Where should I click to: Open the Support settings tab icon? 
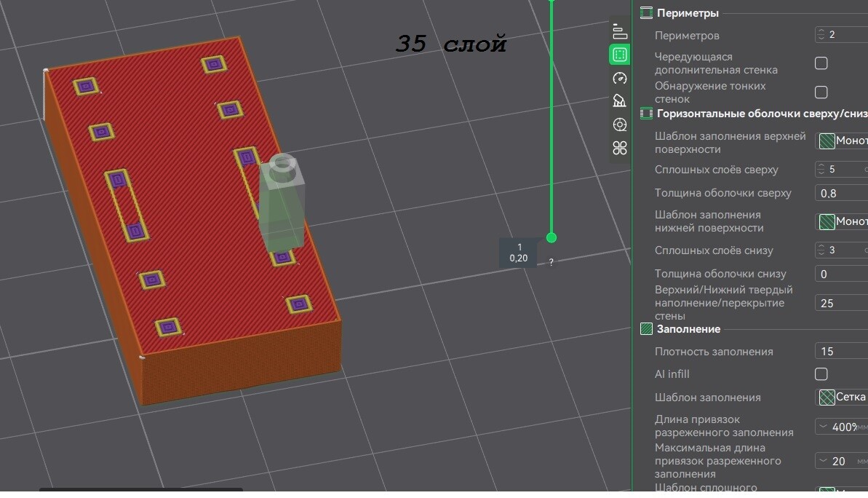(619, 100)
